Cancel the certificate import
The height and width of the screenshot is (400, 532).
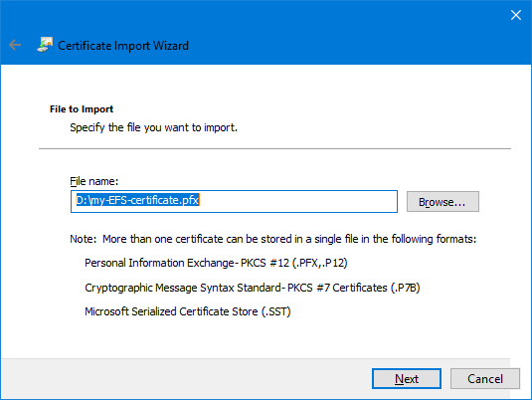pos(485,378)
